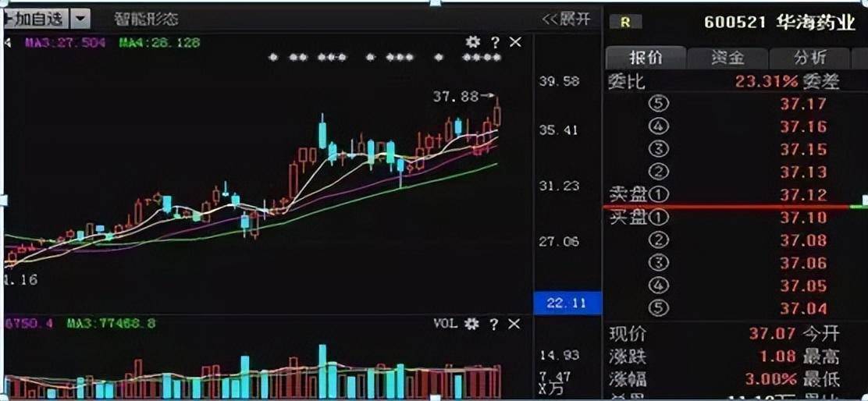Select buy level ③ price 37.06
The width and height of the screenshot is (868, 401).
pyautogui.click(x=803, y=263)
